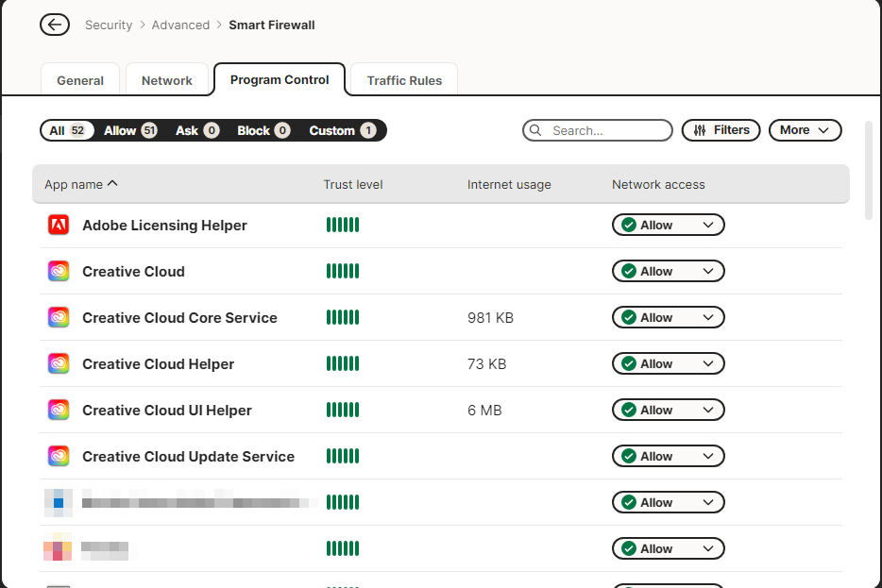882x588 pixels.
Task: Filter list by Allow apps
Action: tap(130, 131)
